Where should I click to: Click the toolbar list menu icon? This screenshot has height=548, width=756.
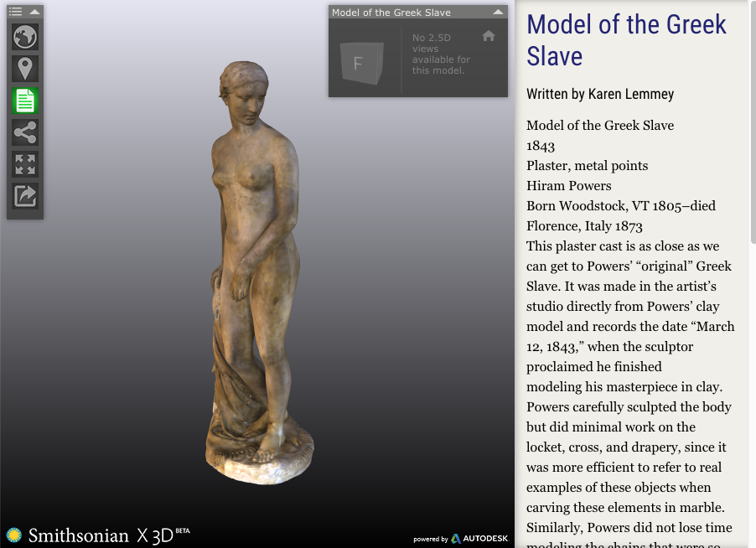tap(15, 11)
